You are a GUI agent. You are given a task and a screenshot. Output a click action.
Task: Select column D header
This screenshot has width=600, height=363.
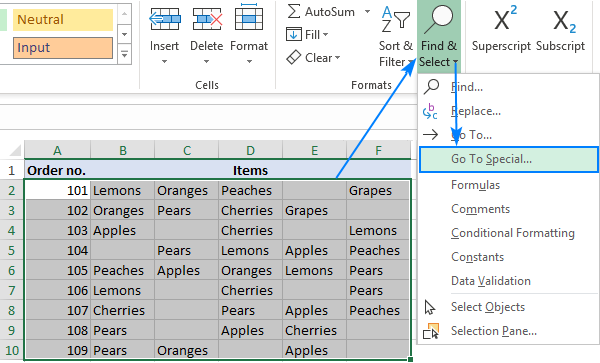click(x=250, y=150)
